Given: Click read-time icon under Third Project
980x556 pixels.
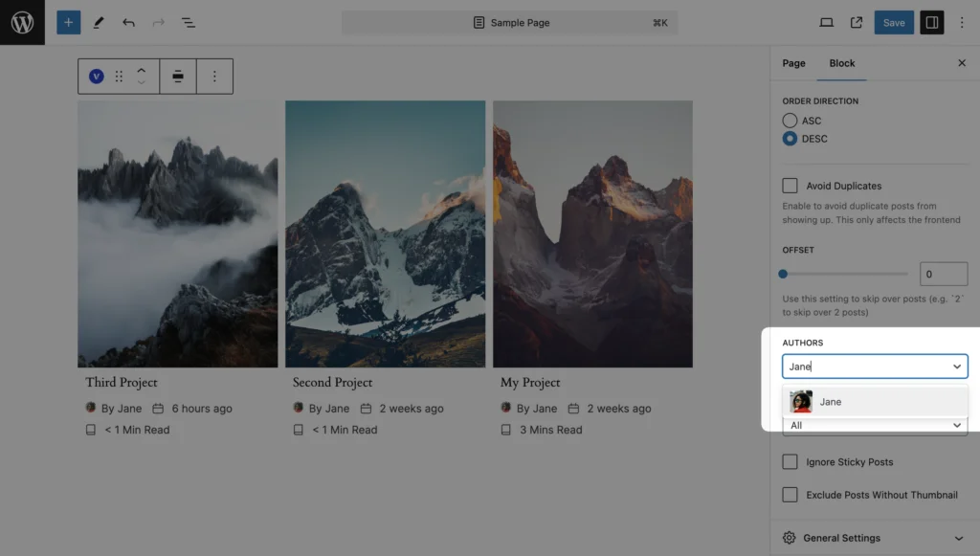Looking at the screenshot, I should pos(91,430).
